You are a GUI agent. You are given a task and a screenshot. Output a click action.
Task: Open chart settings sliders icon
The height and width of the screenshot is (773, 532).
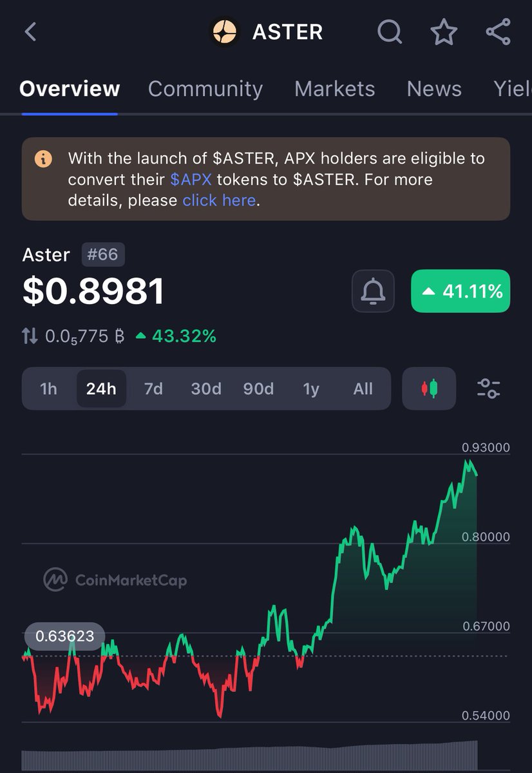point(489,388)
